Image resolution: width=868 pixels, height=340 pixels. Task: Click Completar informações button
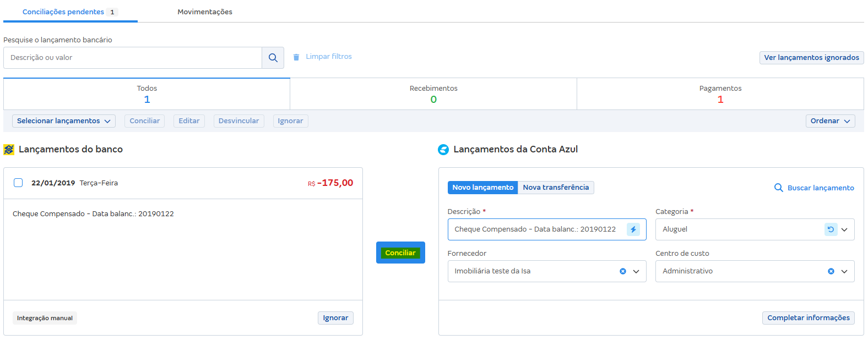808,318
